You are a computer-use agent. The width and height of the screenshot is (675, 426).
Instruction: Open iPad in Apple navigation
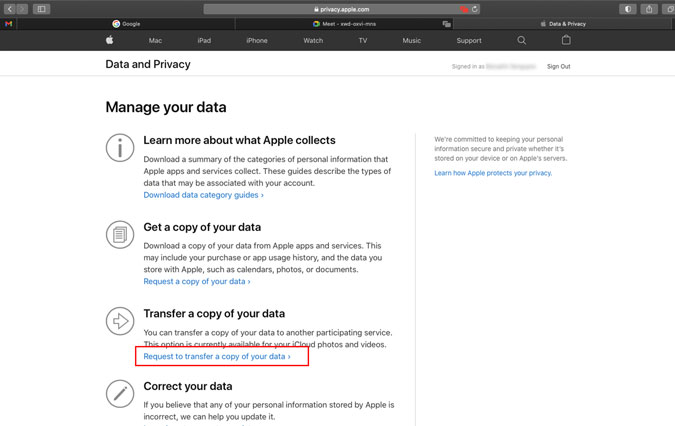(204, 40)
